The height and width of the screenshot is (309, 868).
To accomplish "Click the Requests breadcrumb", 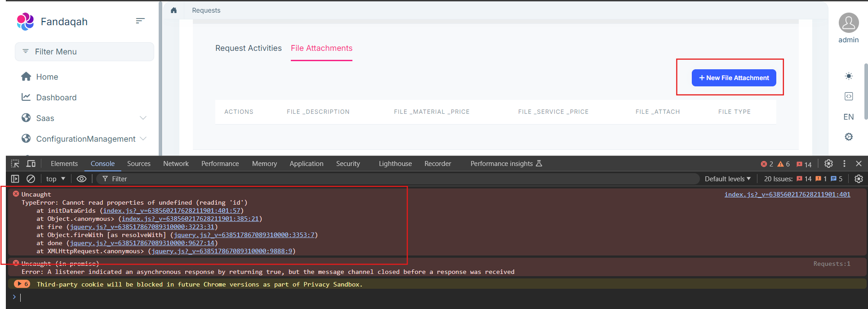I will [x=206, y=10].
